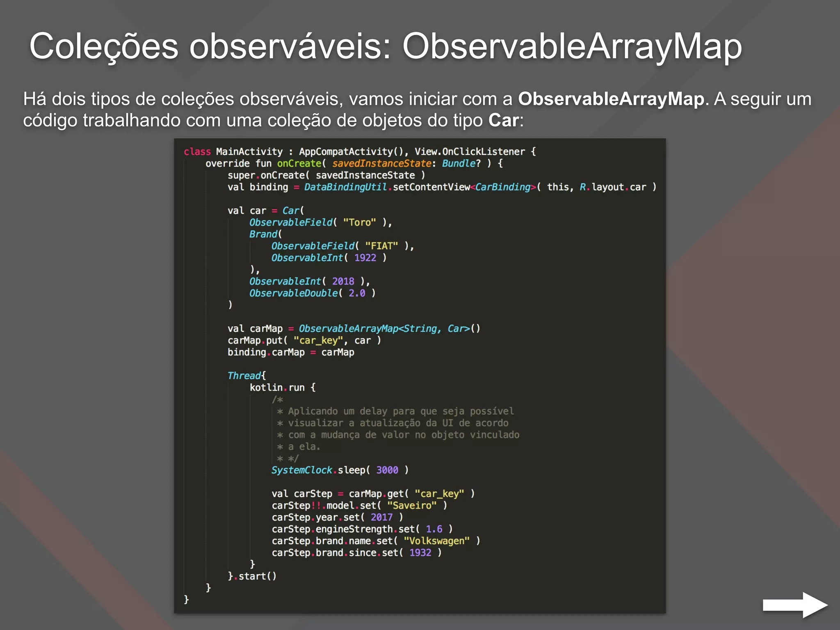Click the line 'ObservableInt( 1922 )'

click(x=329, y=258)
